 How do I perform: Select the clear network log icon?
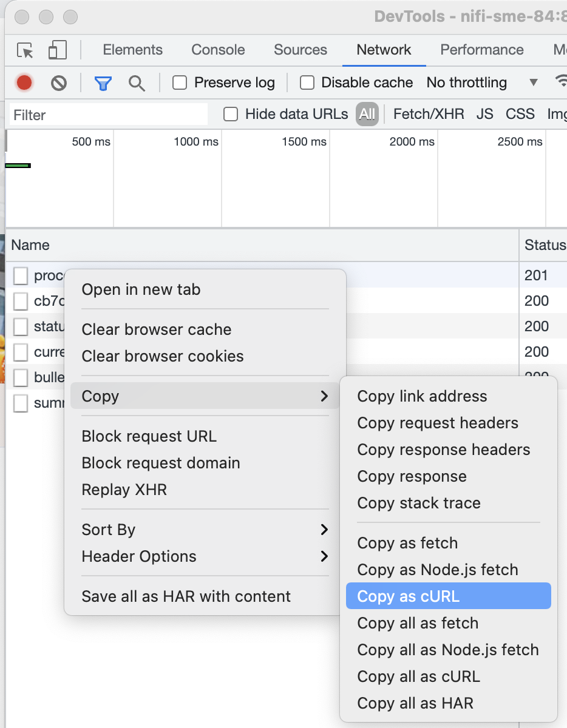tap(58, 83)
